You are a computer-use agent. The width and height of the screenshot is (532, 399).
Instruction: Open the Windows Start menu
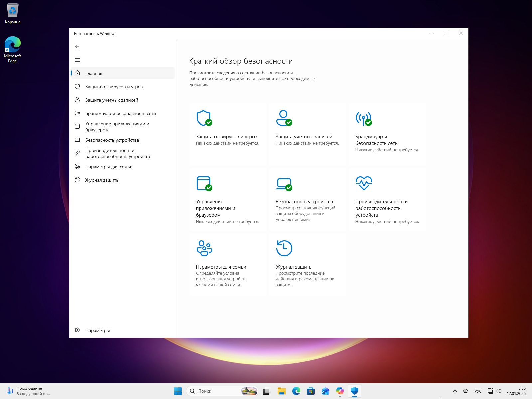178,391
